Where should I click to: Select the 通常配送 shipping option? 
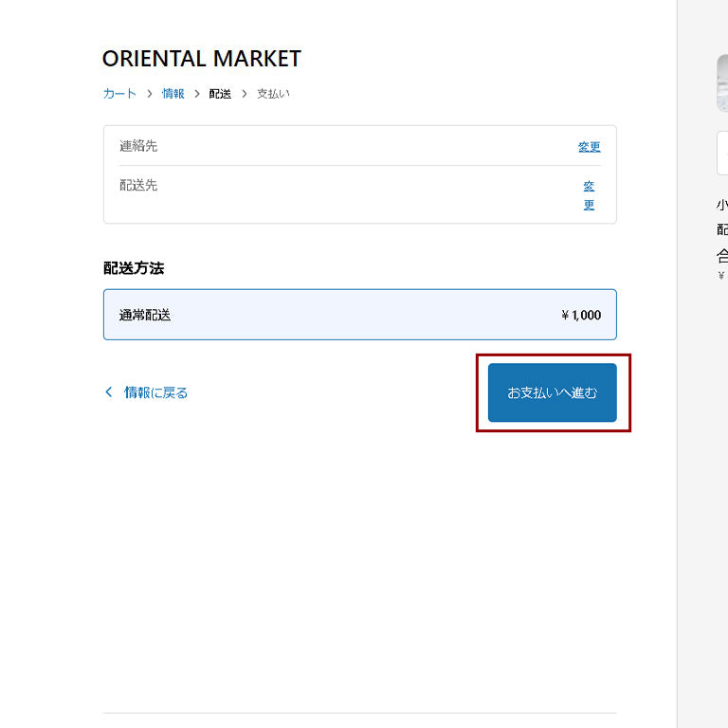360,315
